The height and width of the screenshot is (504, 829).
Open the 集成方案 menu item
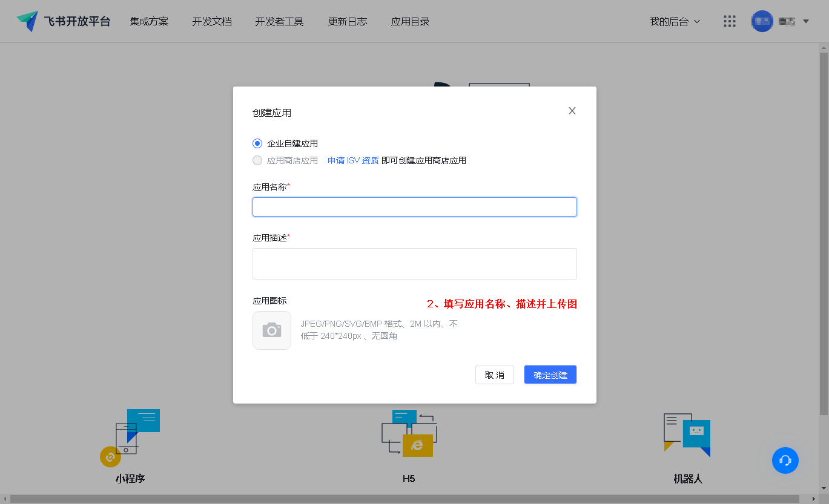coord(149,22)
